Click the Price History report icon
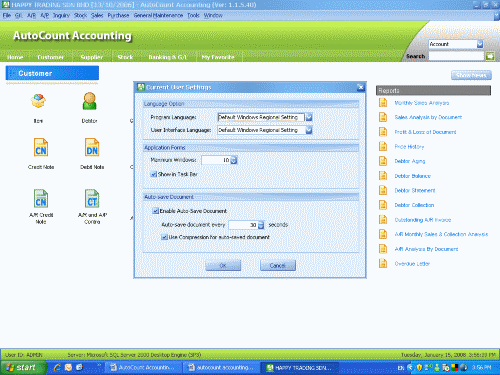Viewport: 500px width, 375px height. coord(383,146)
